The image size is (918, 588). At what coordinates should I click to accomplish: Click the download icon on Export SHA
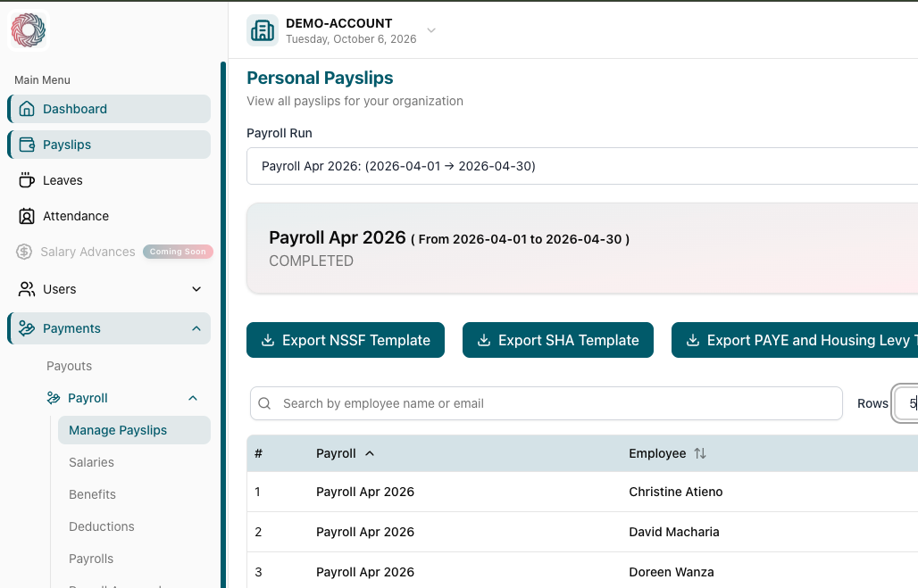484,340
